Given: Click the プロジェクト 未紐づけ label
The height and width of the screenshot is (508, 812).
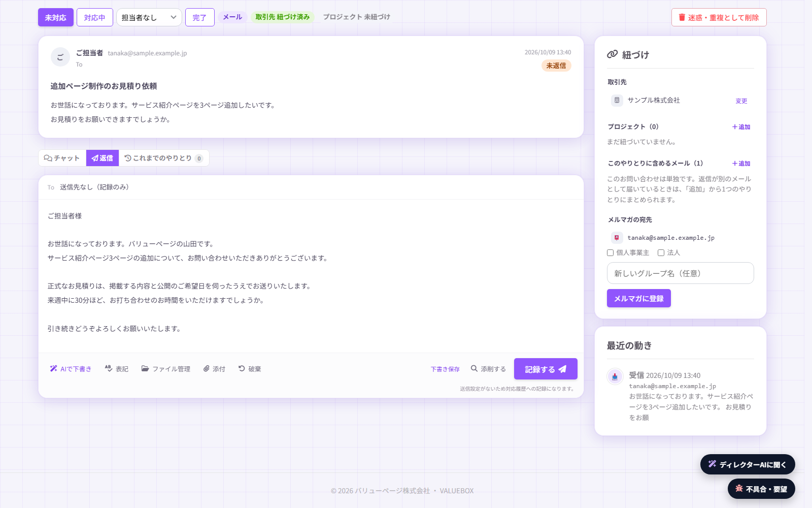Looking at the screenshot, I should pyautogui.click(x=357, y=17).
